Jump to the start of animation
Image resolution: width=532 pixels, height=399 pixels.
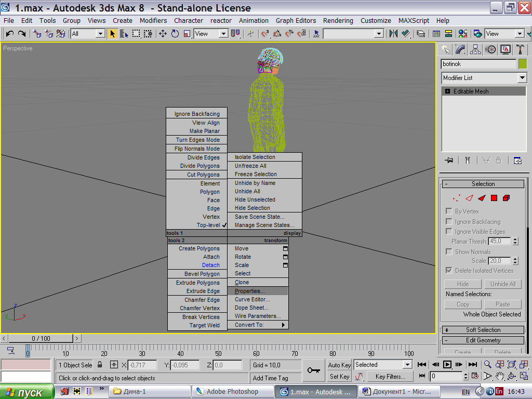pyautogui.click(x=422, y=364)
